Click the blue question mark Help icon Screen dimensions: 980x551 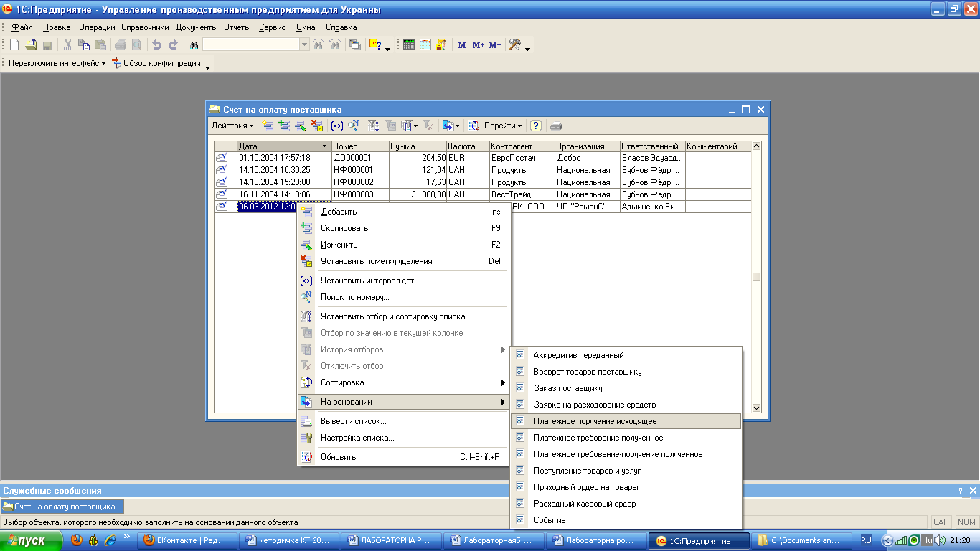pos(535,126)
